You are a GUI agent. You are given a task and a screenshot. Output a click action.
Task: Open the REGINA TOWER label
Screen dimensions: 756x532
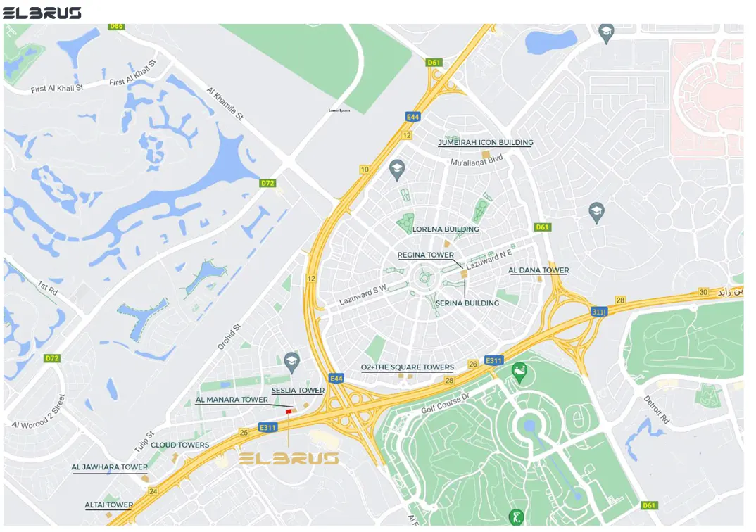tap(426, 255)
